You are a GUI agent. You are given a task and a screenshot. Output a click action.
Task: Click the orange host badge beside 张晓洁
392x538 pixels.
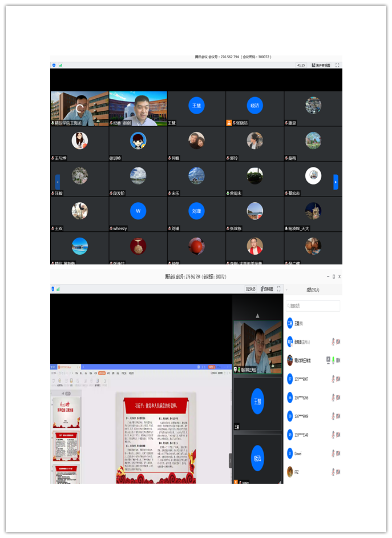[x=229, y=123]
